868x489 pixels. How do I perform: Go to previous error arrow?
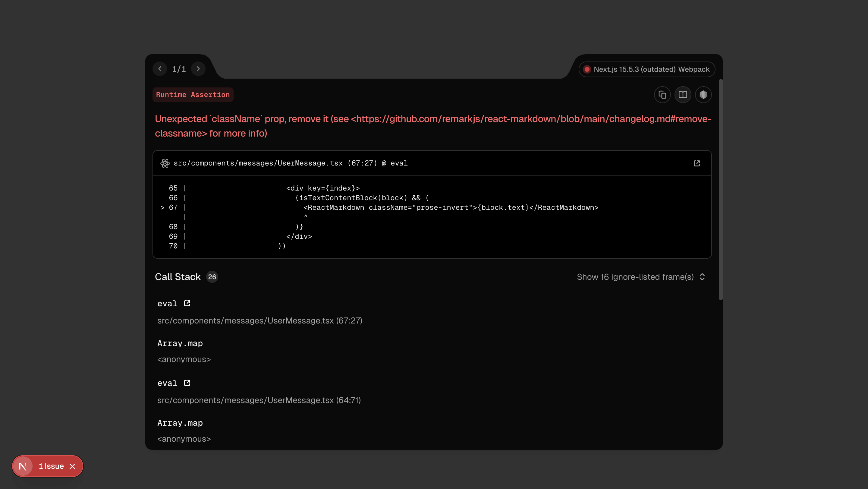[x=160, y=69]
